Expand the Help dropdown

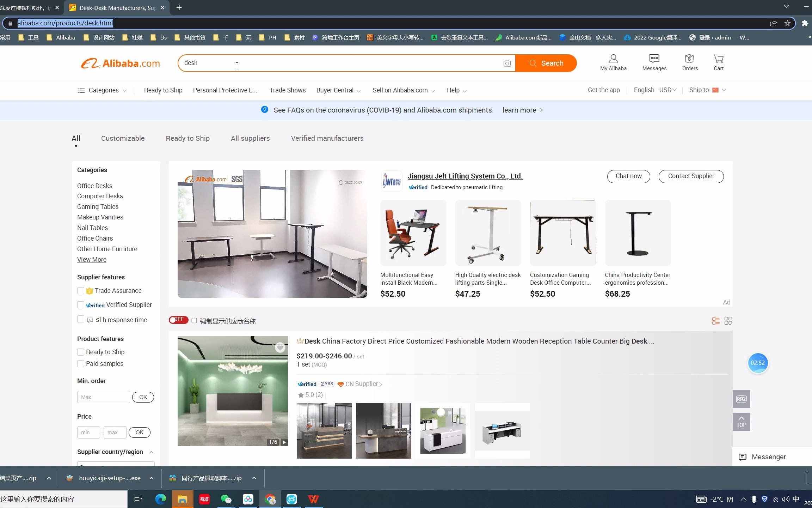click(x=456, y=91)
